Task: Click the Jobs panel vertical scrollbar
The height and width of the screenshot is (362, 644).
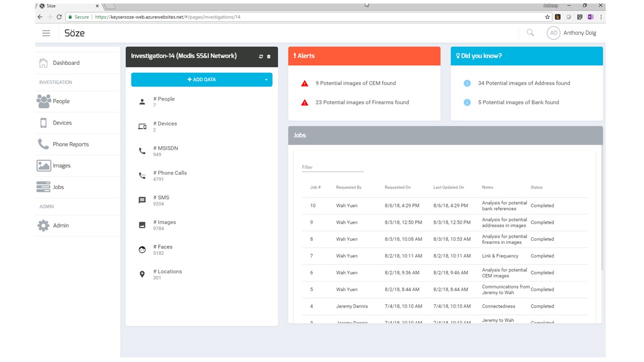Action: [601, 209]
